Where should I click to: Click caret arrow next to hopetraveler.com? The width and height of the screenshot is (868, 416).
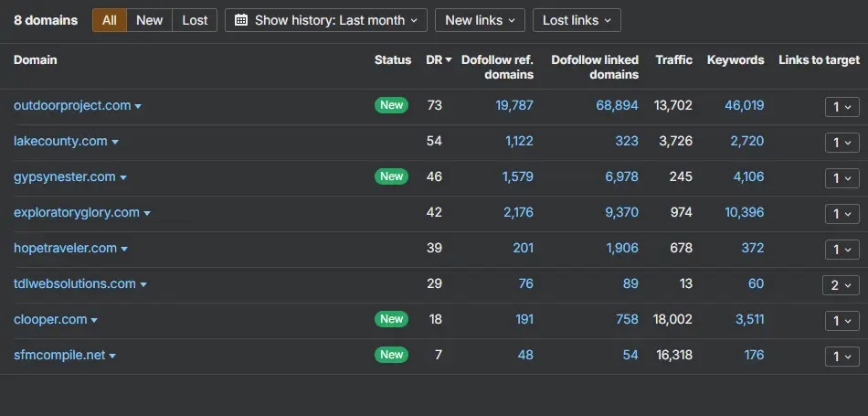(x=124, y=250)
